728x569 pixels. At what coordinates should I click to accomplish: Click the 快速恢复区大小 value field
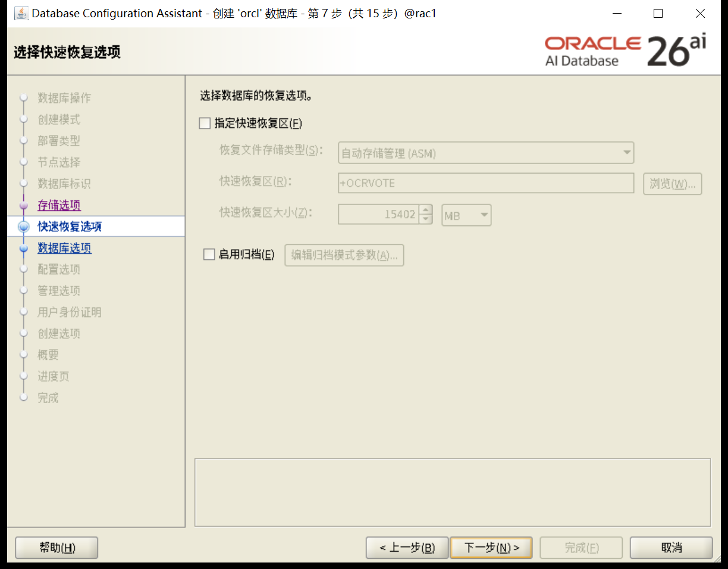pos(378,215)
